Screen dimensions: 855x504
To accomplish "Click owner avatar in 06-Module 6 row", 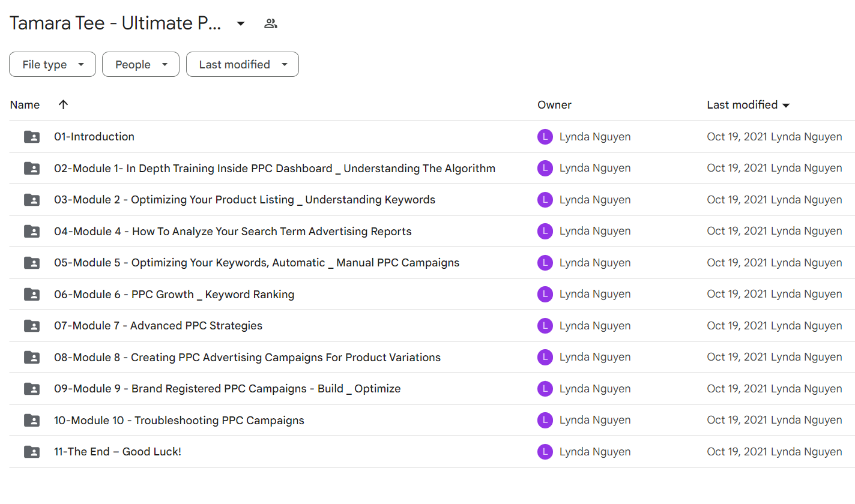I will pos(545,294).
